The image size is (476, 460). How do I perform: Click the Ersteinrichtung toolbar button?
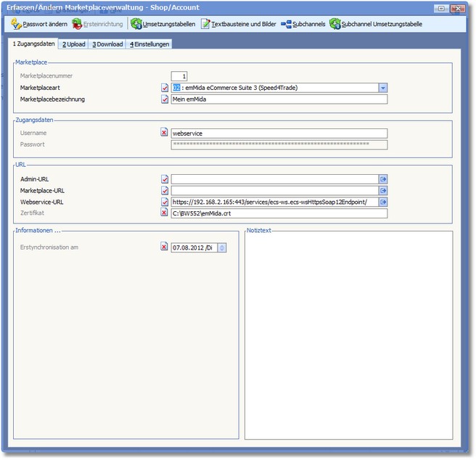[98, 24]
